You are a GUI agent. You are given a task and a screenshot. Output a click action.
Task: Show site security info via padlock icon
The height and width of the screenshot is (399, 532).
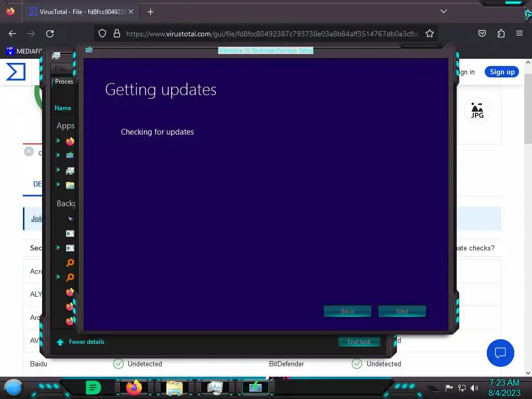(117, 34)
